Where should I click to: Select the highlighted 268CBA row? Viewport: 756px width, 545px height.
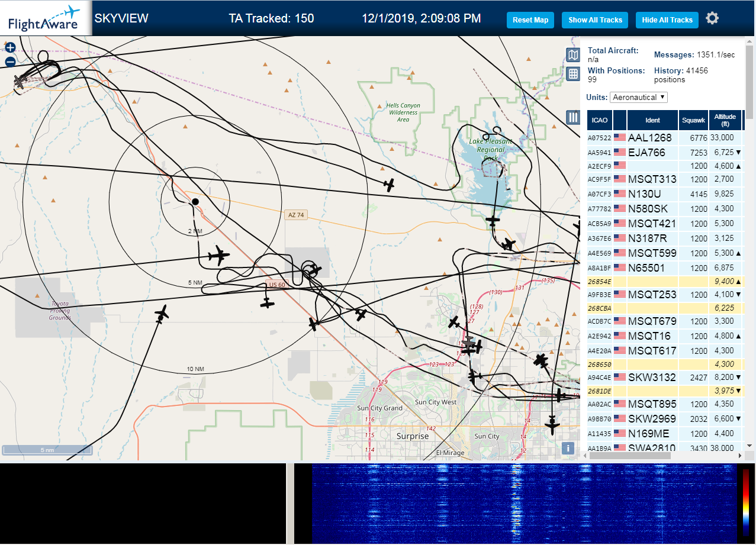point(664,308)
